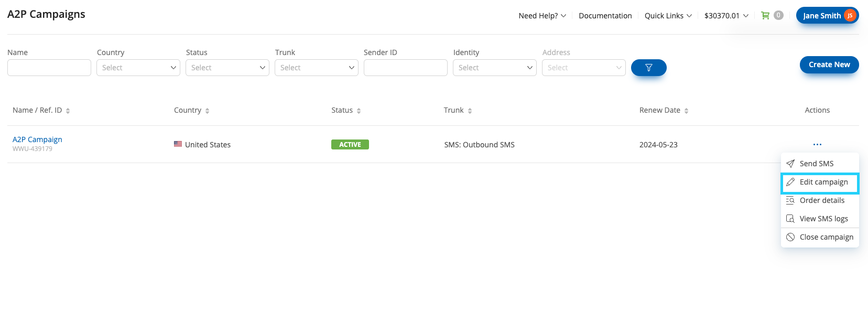This screenshot has width=868, height=333.
Task: Sort by Status column arrows
Action: (359, 111)
